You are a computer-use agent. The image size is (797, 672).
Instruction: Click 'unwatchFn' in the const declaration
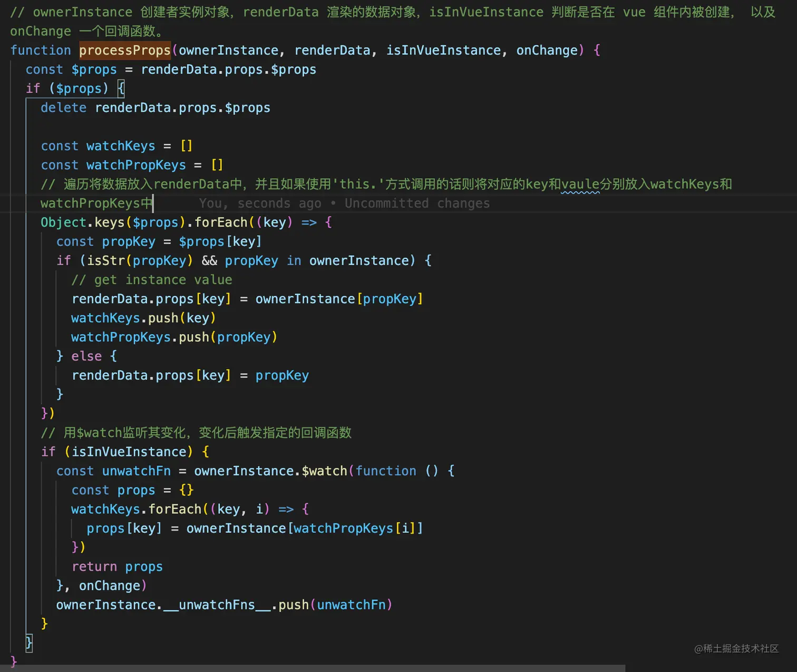tap(137, 471)
